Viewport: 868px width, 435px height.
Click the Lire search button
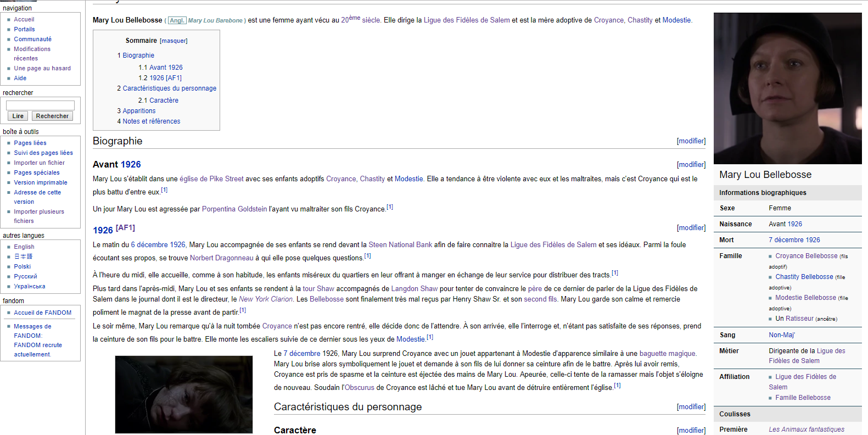click(x=18, y=116)
